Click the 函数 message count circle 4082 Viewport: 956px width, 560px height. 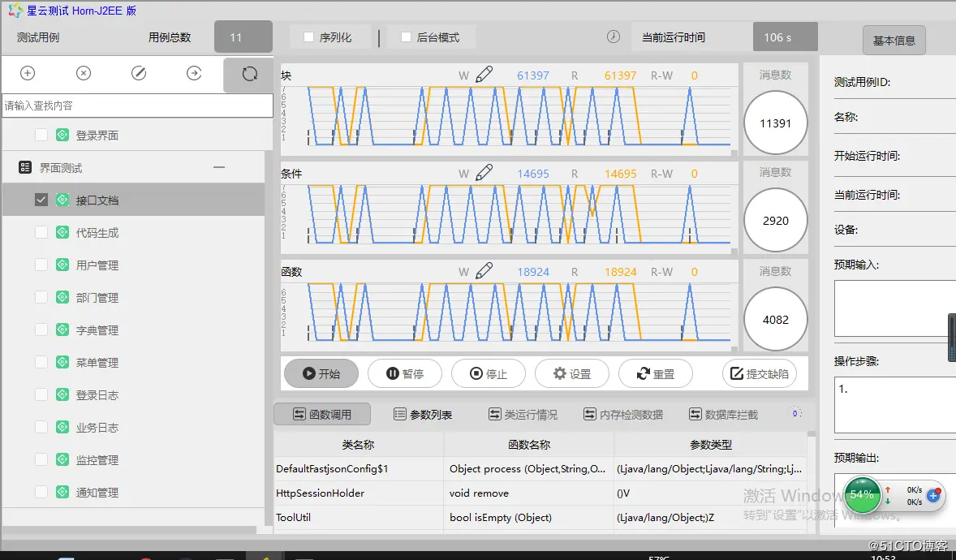pyautogui.click(x=776, y=320)
